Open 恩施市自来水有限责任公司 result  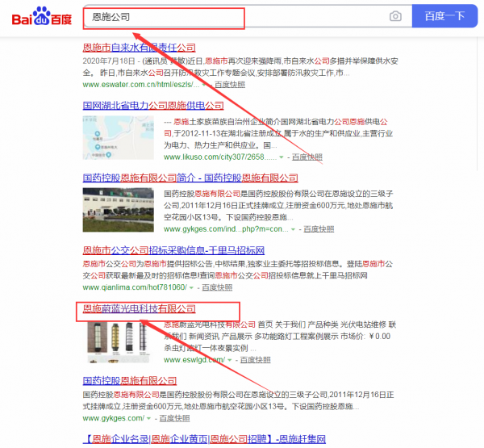[139, 48]
